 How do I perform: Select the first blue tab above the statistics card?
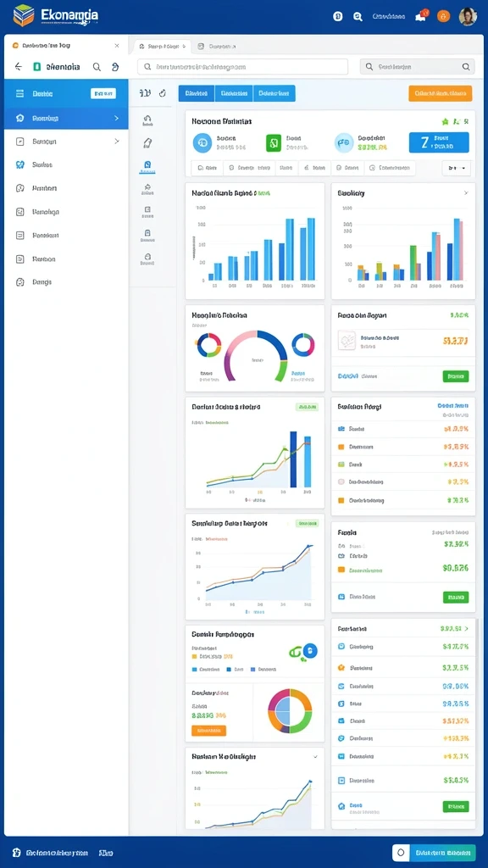[197, 93]
